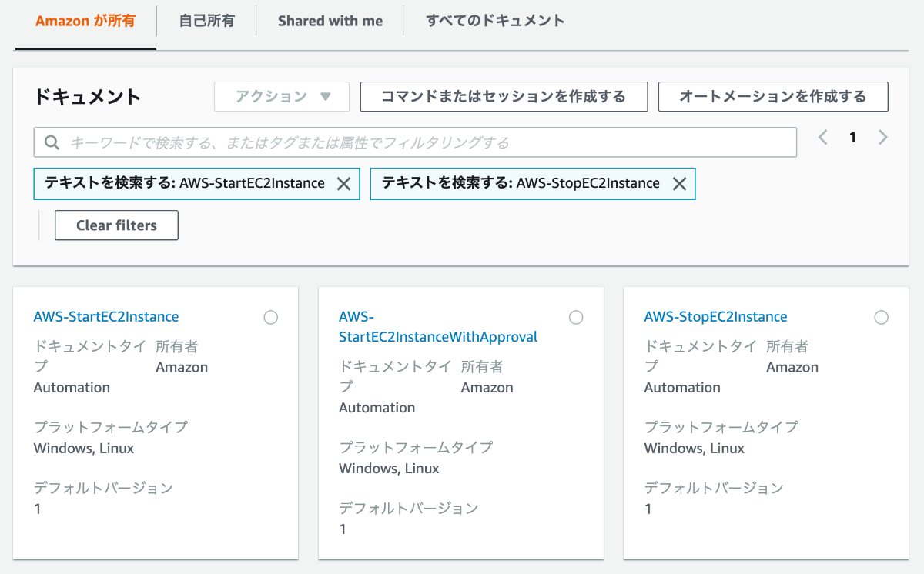Image resolution: width=924 pixels, height=574 pixels.
Task: Go to next page arrow
Action: (882, 138)
